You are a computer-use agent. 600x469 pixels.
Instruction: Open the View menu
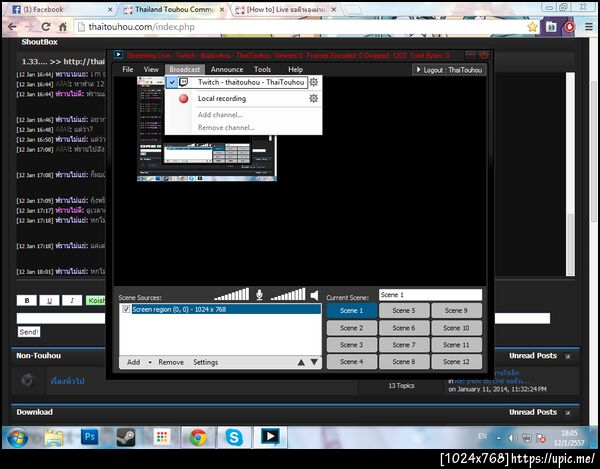[151, 69]
